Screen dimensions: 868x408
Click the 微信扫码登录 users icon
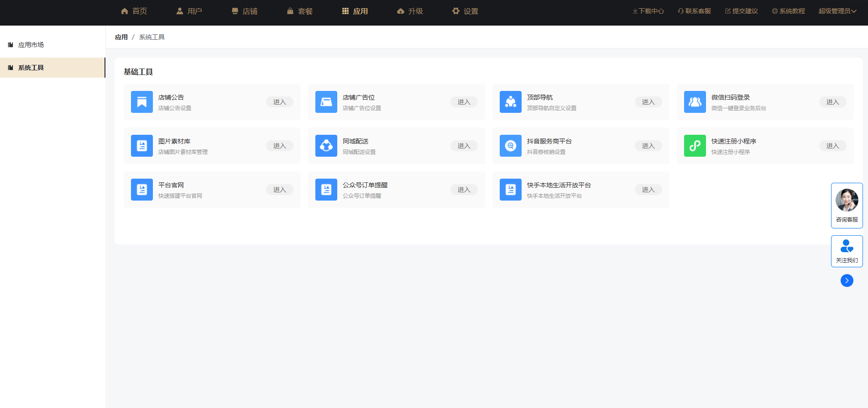[x=695, y=102]
